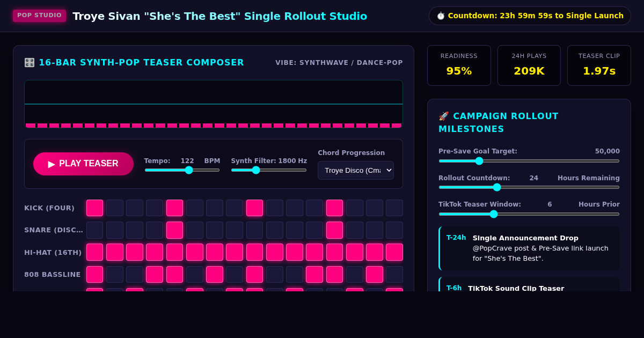Image resolution: width=644 pixels, height=338 pixels.
Task: Adjust the Synth Filter slider
Action: pos(269,170)
